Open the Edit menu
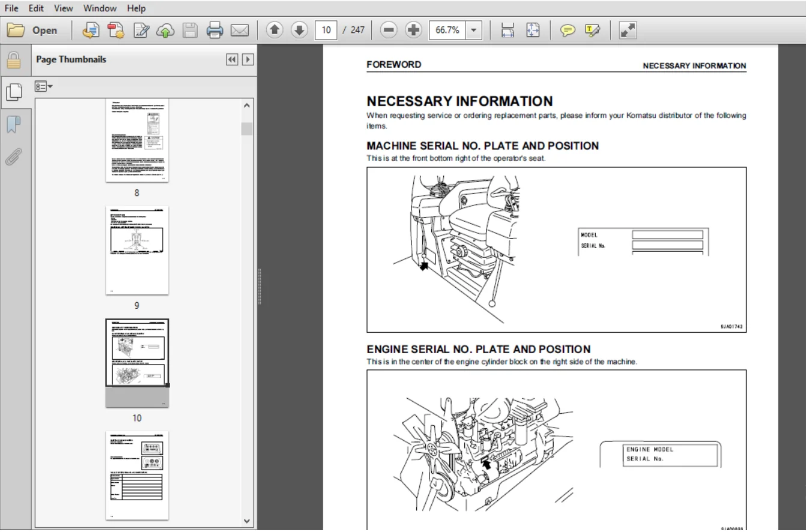 pos(37,8)
